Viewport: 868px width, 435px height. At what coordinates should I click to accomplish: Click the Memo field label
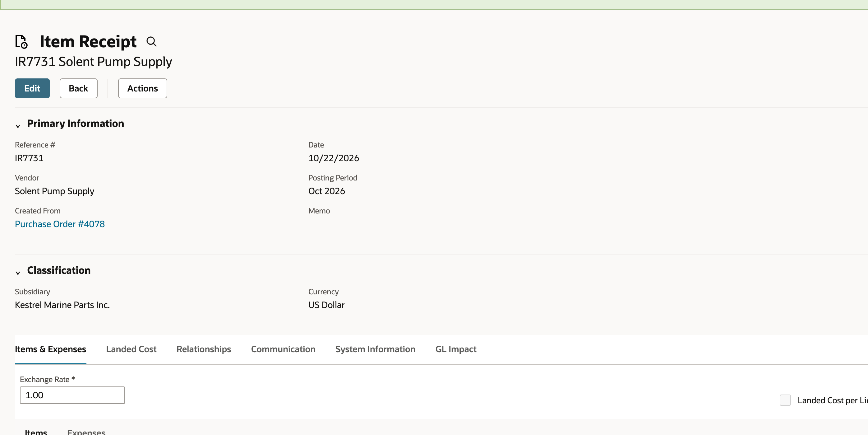tap(319, 211)
